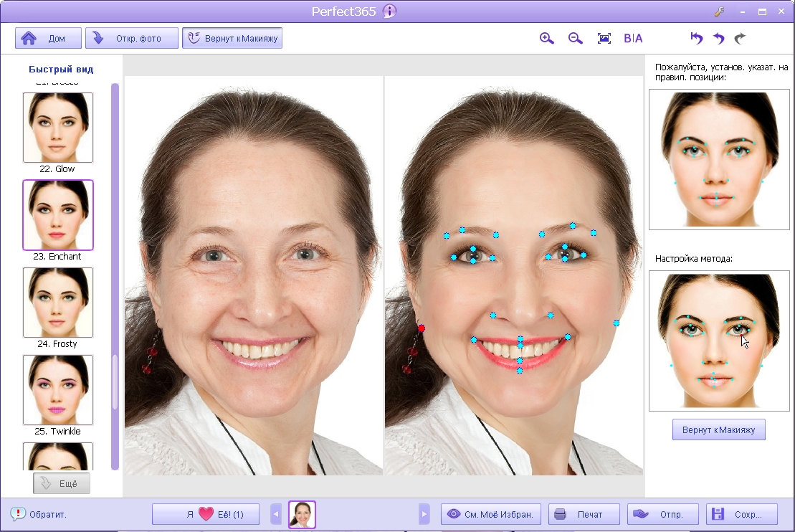Select the 22. Glow style thumbnail
This screenshot has height=532, width=795.
point(58,128)
